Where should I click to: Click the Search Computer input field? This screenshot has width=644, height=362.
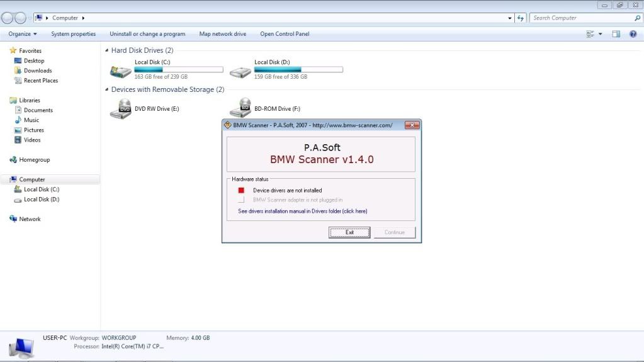coord(582,18)
